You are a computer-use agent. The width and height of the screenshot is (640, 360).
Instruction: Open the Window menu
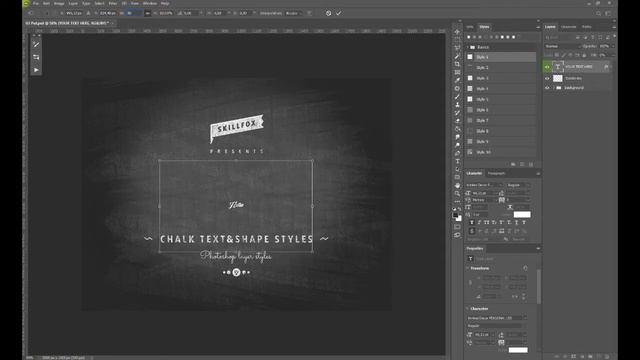click(150, 3)
